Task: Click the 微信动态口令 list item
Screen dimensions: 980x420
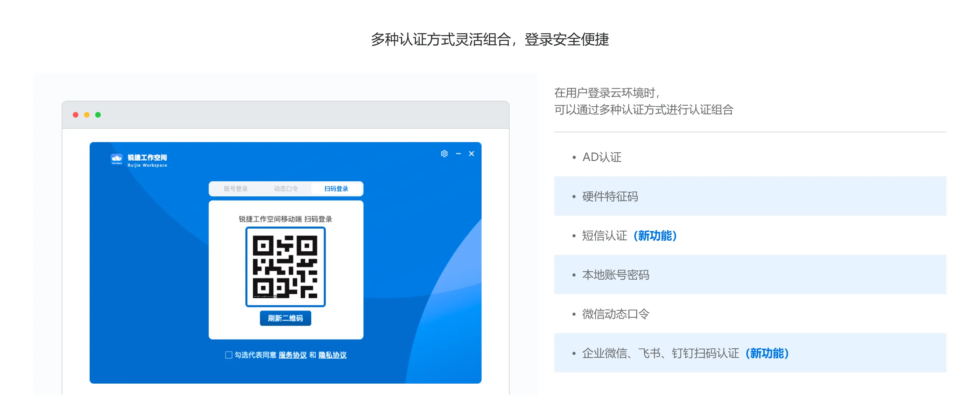Action: coord(615,314)
